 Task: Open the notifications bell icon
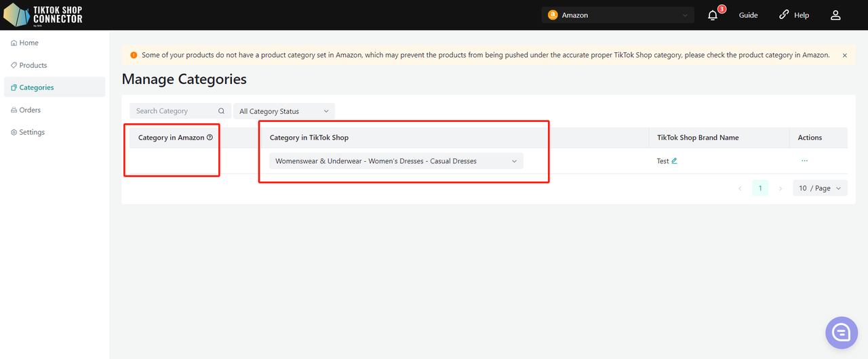tap(713, 15)
